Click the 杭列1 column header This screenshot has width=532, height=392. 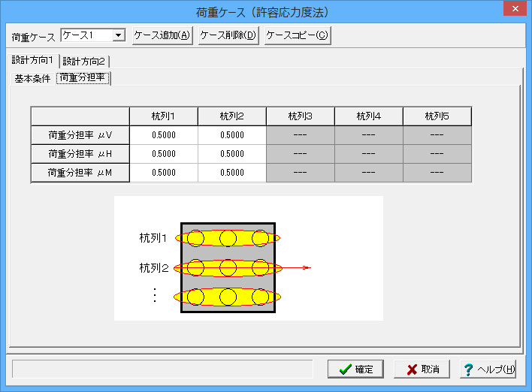(164, 116)
